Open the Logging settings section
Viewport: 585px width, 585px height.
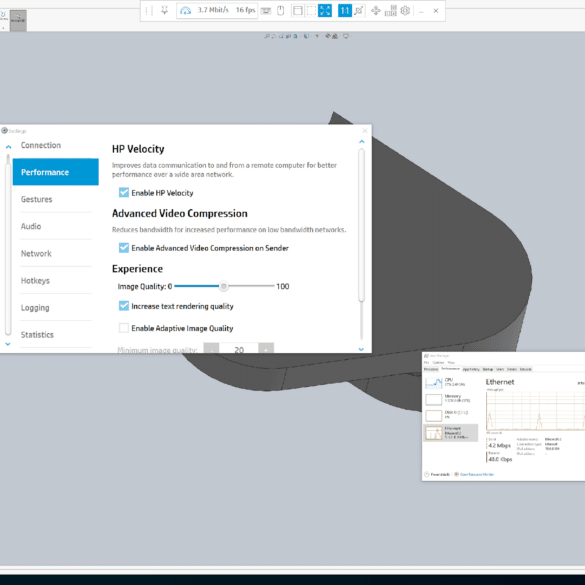click(35, 307)
